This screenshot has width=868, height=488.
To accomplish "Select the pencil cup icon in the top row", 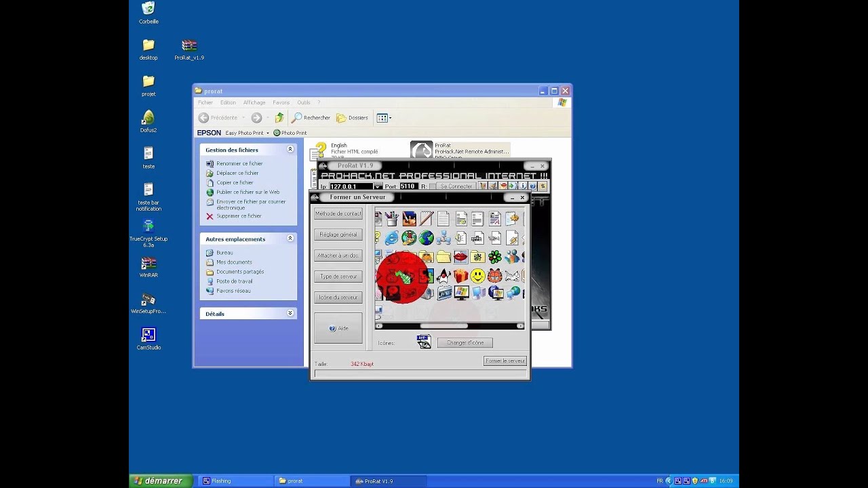I will pos(392,219).
